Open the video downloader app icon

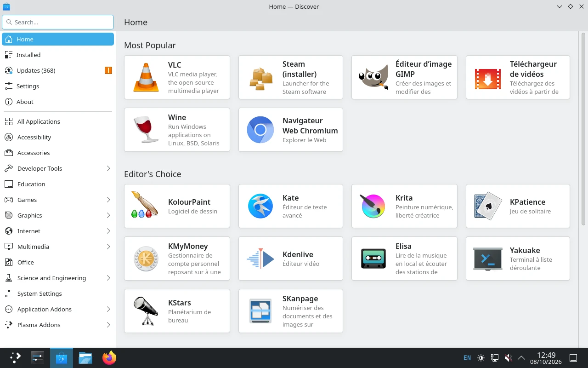[488, 79]
